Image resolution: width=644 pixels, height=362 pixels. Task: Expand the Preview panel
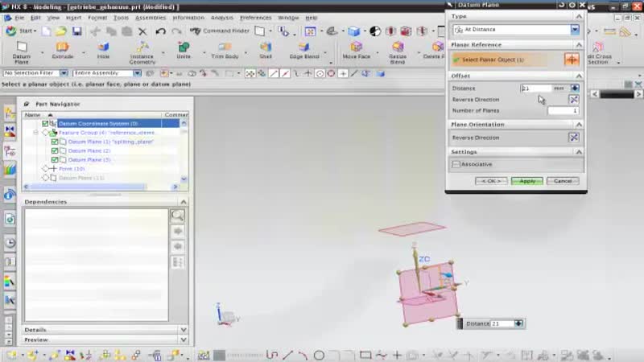[x=184, y=339]
